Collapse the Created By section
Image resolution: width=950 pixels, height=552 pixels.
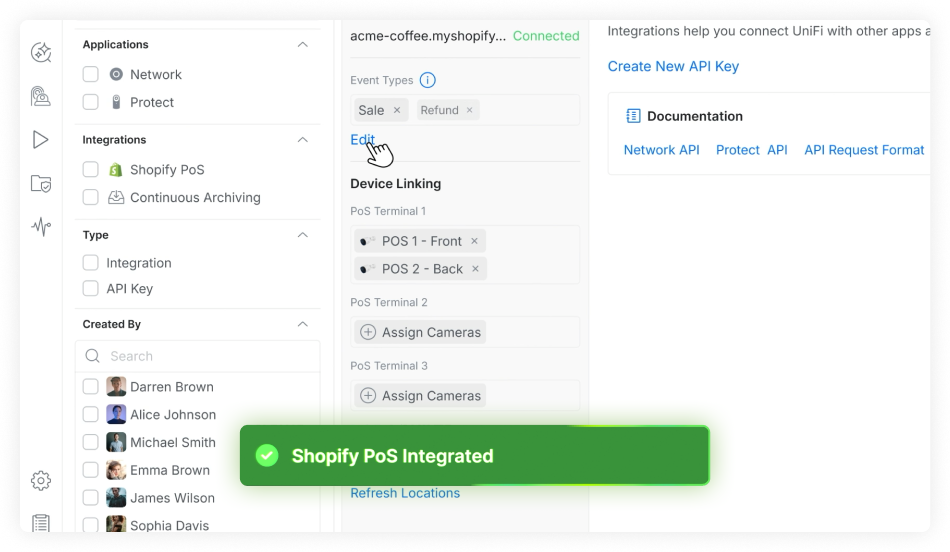click(303, 324)
